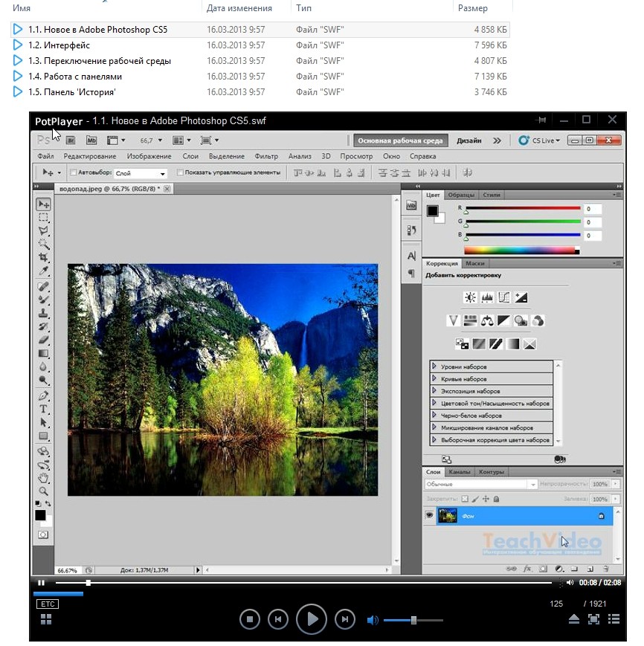Screen dimensions: 644x646
Task: Expand the Уровни наборов preset list
Action: tap(434, 367)
